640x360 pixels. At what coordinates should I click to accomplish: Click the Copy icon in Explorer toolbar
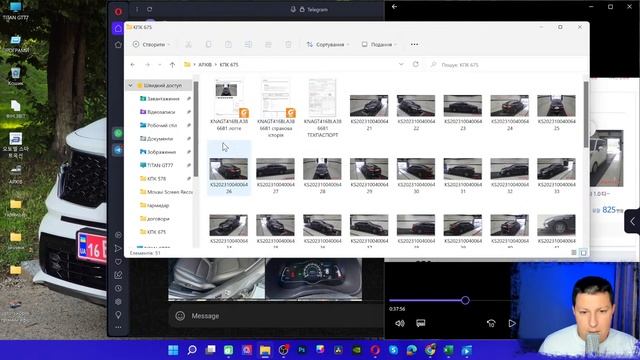(x=208, y=44)
